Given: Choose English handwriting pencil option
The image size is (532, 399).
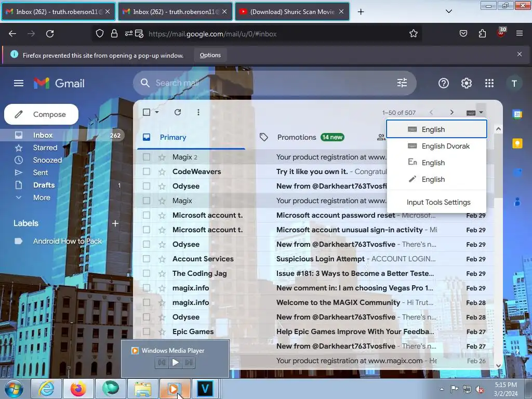Looking at the screenshot, I should [436, 179].
